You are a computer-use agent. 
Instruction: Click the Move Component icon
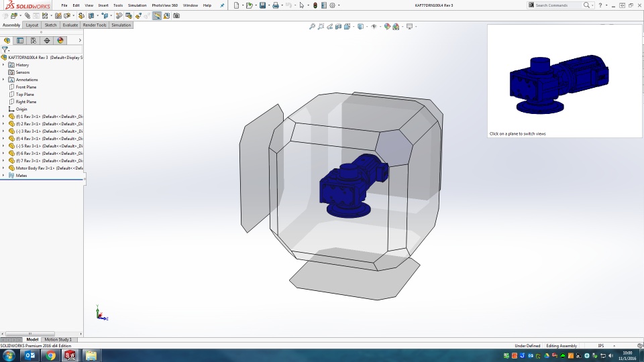click(67, 15)
